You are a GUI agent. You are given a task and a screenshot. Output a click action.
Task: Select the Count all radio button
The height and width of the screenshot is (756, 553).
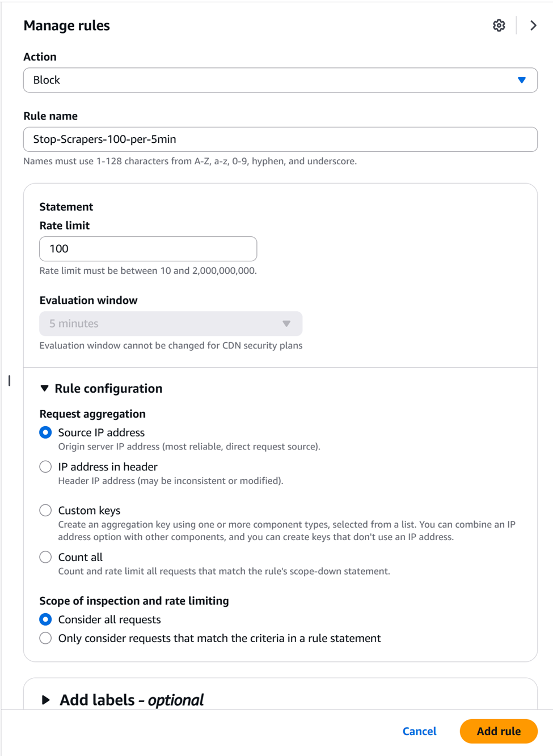point(45,557)
